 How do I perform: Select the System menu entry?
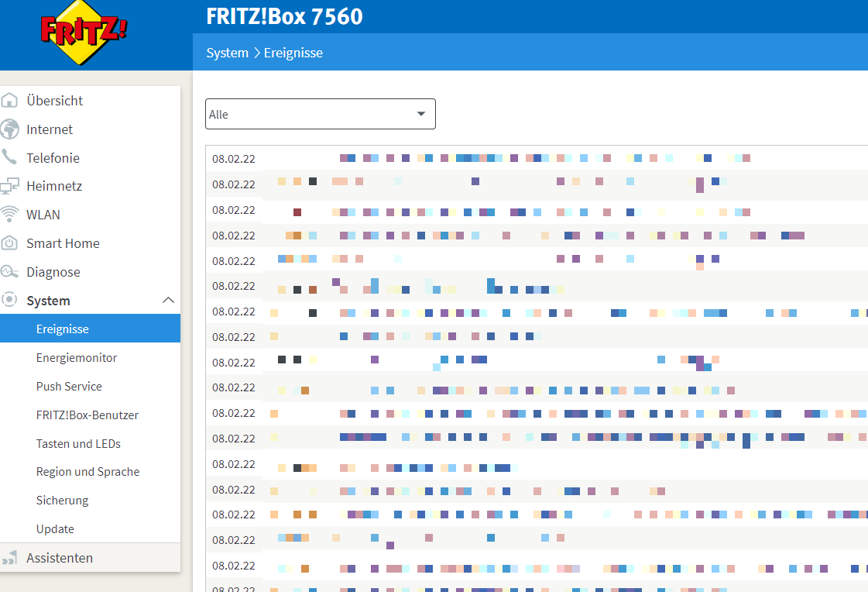pos(48,301)
